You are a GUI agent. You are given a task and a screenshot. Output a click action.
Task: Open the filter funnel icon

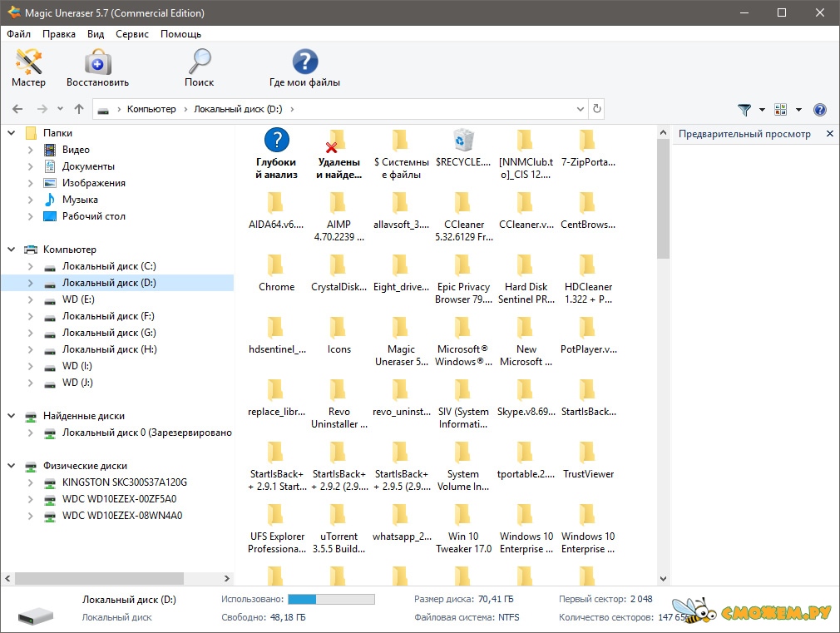[x=744, y=109]
